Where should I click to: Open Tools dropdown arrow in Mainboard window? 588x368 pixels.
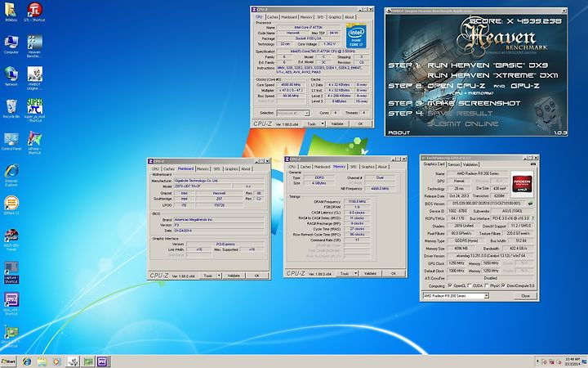click(x=219, y=276)
